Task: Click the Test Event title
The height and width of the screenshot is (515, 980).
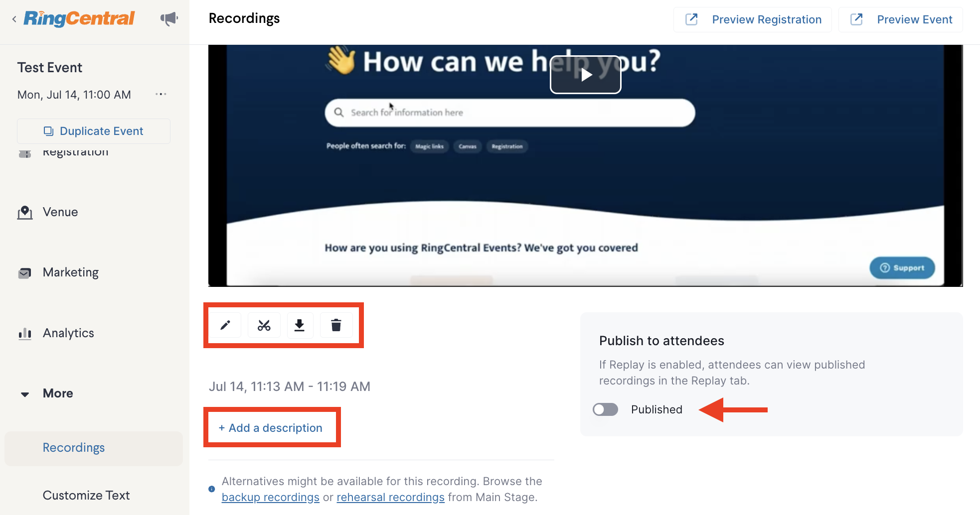Action: pos(50,67)
